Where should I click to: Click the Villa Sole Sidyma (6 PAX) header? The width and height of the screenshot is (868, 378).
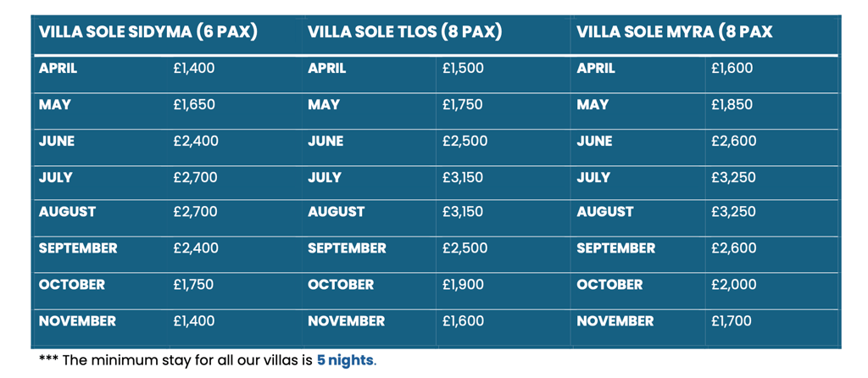148,33
